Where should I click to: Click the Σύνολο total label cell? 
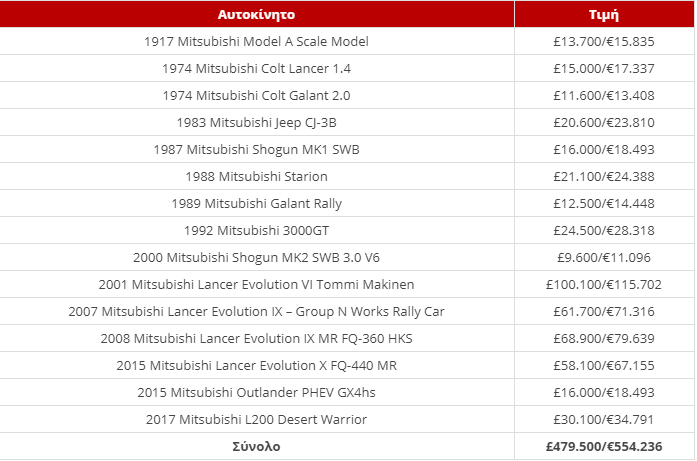click(256, 446)
